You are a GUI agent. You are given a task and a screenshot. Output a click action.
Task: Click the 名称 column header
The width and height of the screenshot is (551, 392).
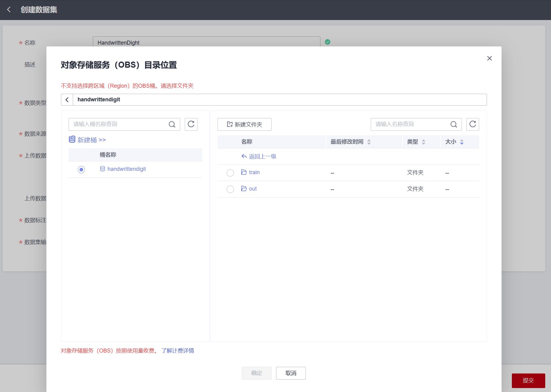pyautogui.click(x=247, y=142)
